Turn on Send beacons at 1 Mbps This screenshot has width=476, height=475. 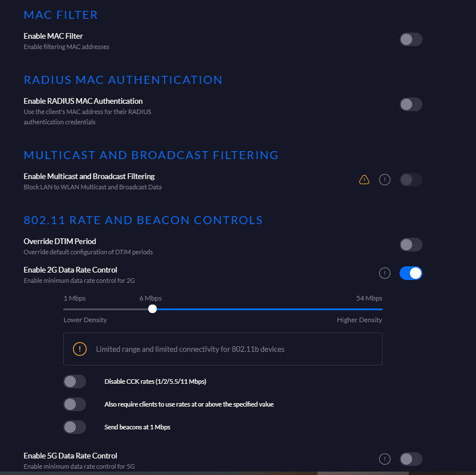75,427
